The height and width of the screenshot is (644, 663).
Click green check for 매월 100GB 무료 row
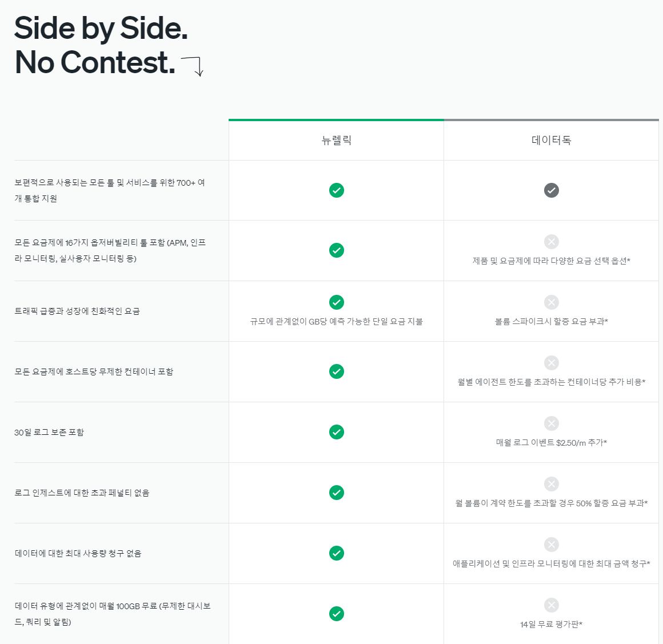(x=337, y=614)
